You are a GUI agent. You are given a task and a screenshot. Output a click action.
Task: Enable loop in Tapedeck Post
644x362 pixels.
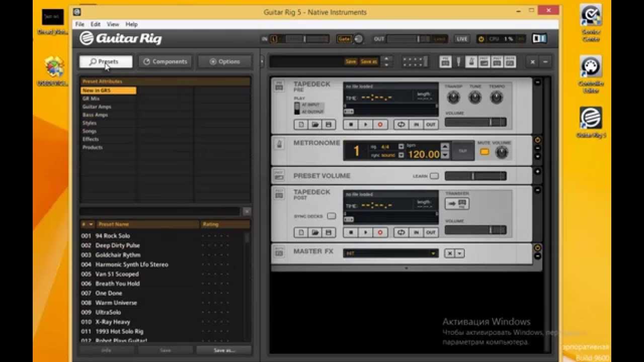point(401,232)
